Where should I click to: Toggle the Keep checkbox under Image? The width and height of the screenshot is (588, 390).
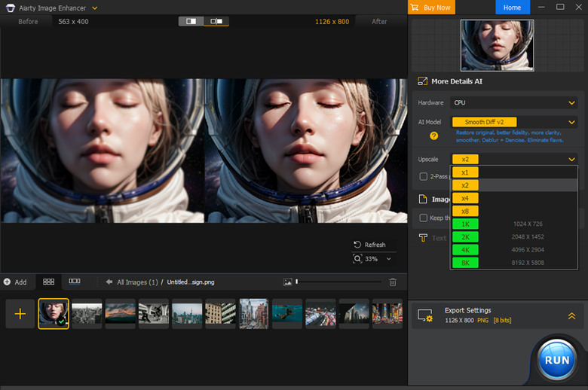click(424, 218)
